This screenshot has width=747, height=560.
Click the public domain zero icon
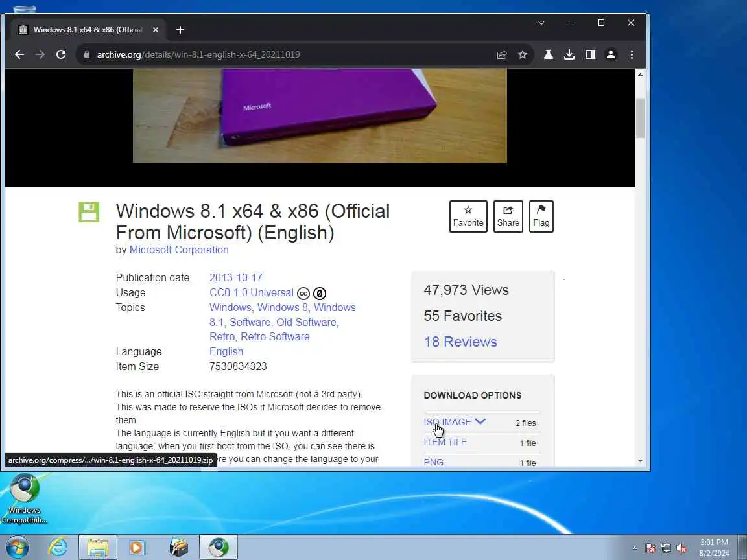(320, 294)
